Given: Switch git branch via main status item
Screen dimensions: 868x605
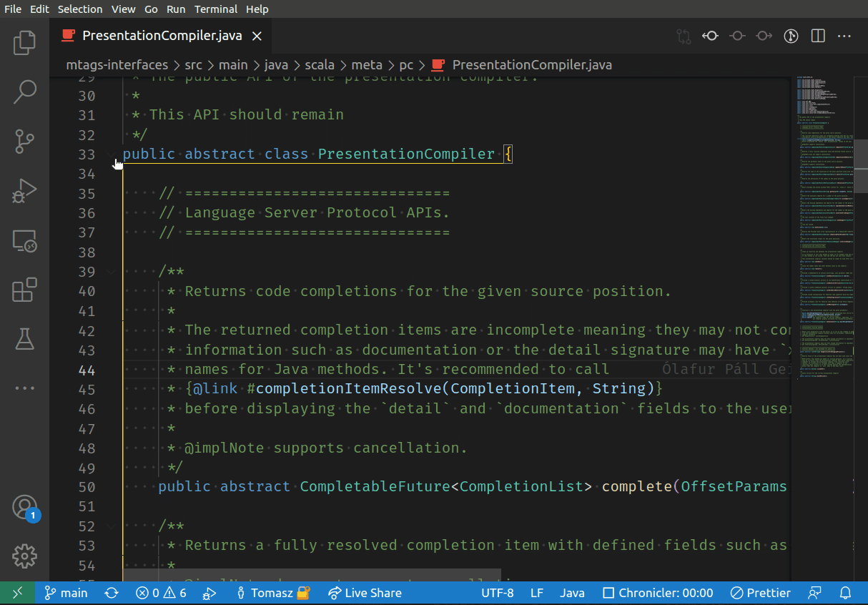Looking at the screenshot, I should click(66, 593).
